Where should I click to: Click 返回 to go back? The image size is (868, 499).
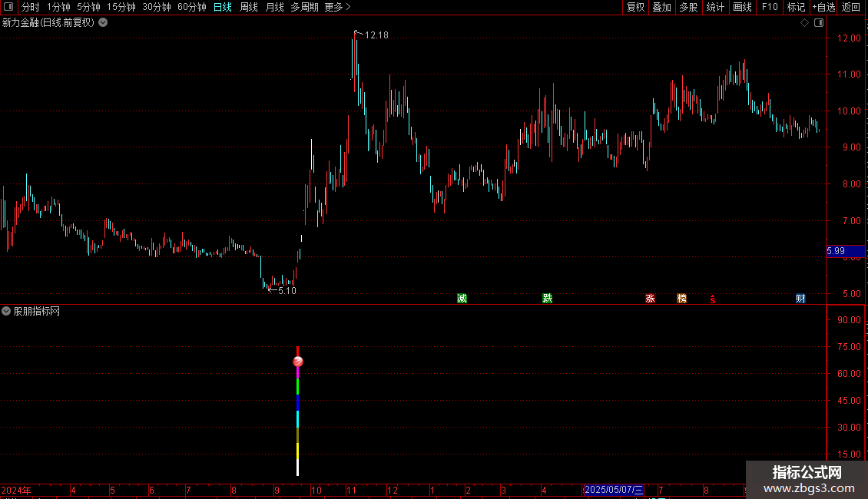click(851, 7)
